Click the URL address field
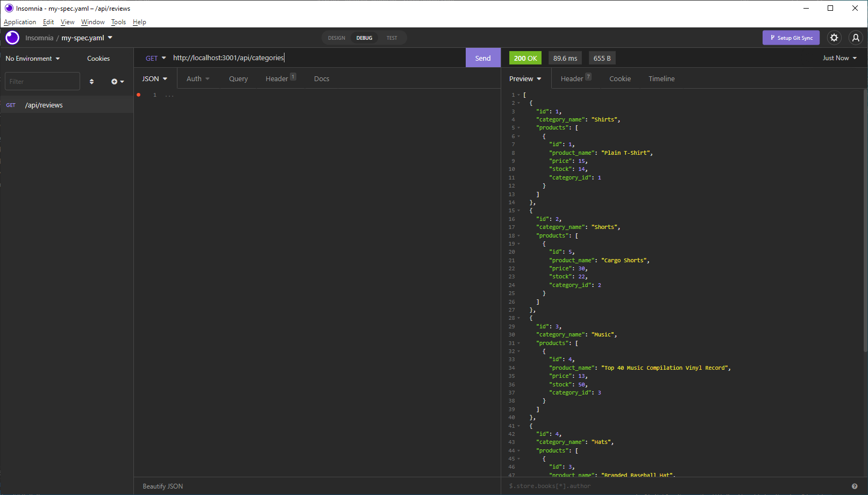868x495 pixels. [317, 58]
